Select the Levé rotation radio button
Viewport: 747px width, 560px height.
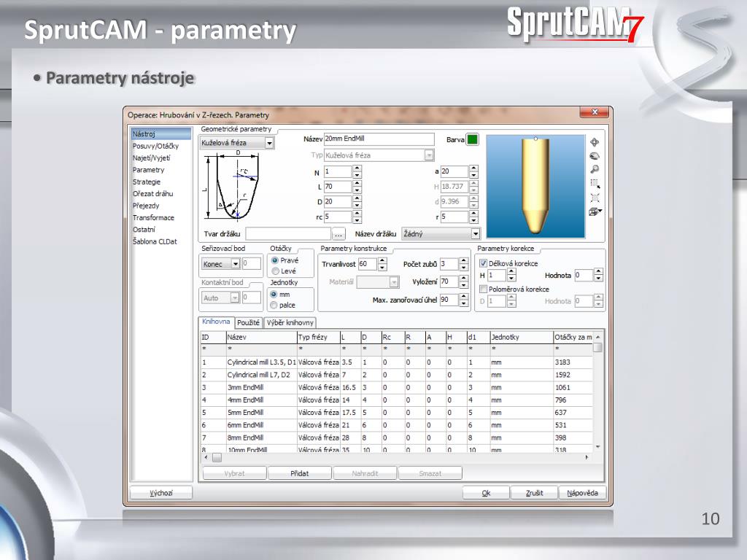[x=275, y=271]
